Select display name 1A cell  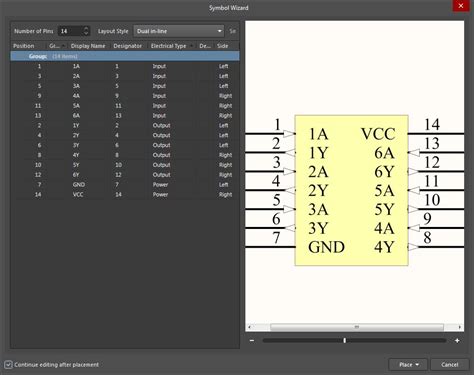(x=76, y=66)
